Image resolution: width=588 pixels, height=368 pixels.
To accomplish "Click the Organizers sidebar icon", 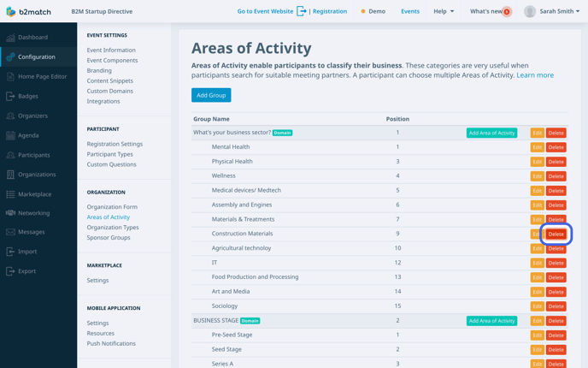I will coord(10,116).
